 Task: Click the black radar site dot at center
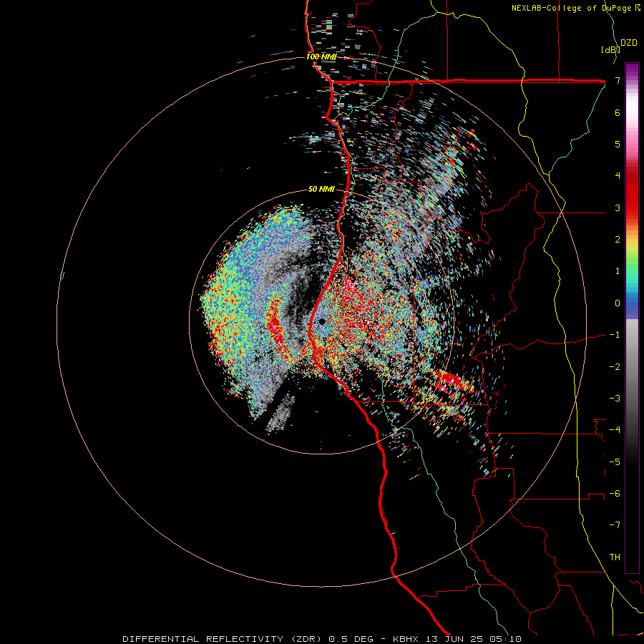tap(322, 321)
